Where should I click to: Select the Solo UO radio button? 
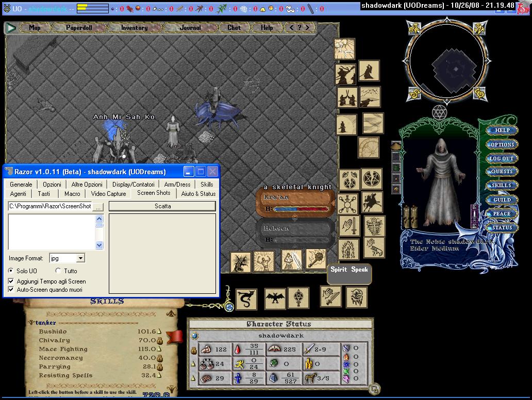[x=11, y=271]
